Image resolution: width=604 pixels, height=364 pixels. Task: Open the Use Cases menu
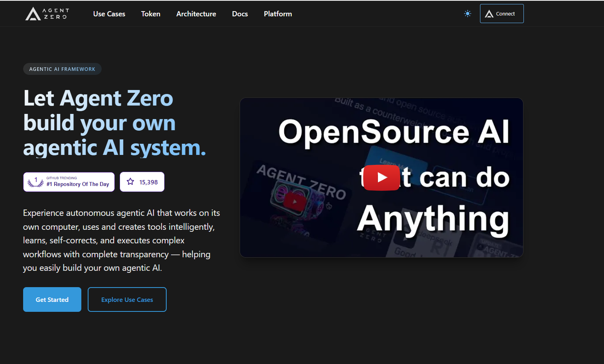click(109, 14)
